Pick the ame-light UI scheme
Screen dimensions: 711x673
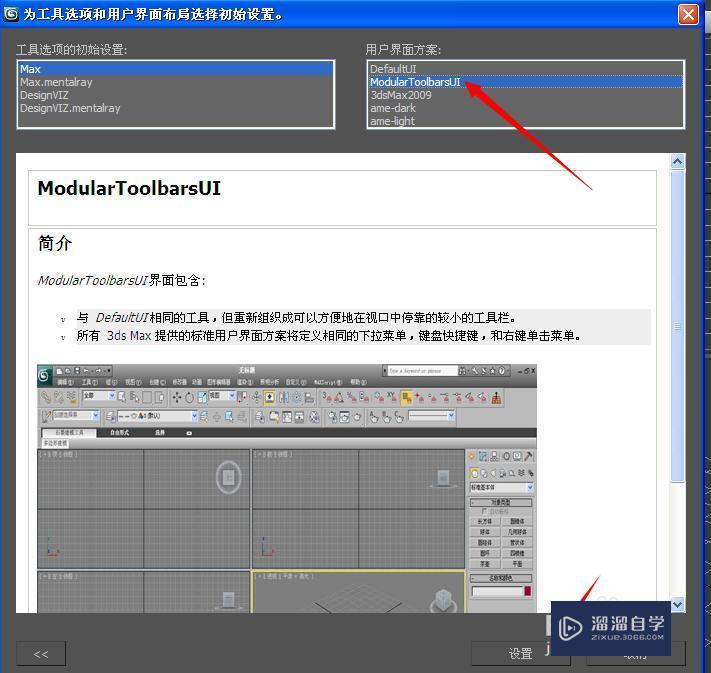pyautogui.click(x=525, y=121)
